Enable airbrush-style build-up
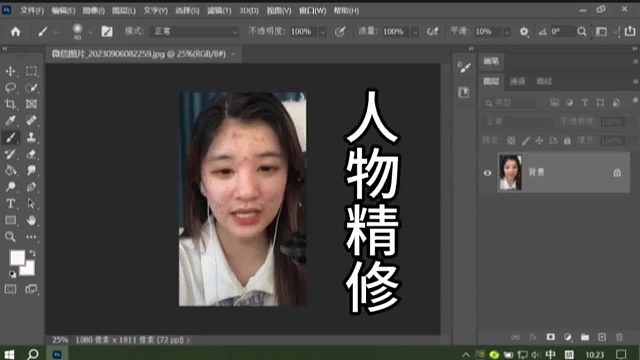 pyautogui.click(x=433, y=31)
